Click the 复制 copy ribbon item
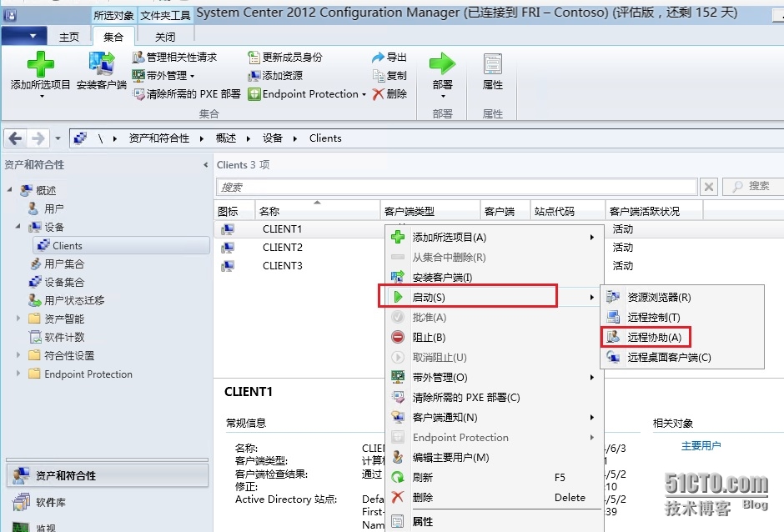The height and width of the screenshot is (532, 784). 389,76
